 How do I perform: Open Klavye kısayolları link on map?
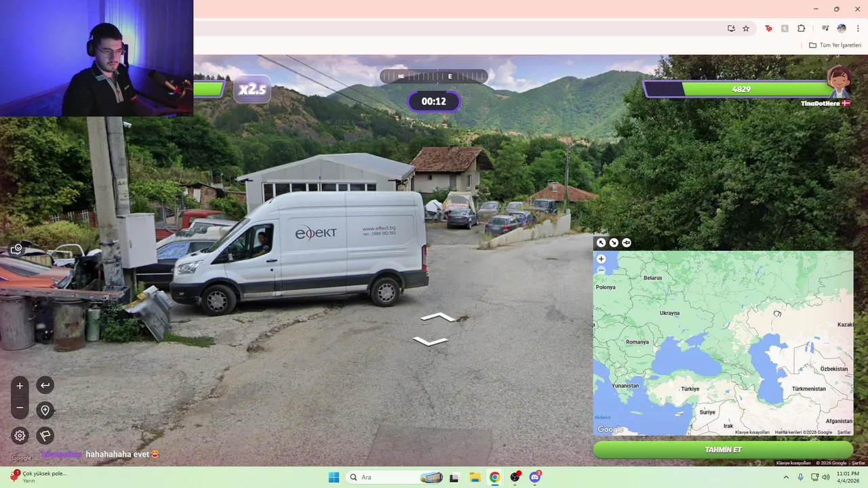[x=752, y=432]
